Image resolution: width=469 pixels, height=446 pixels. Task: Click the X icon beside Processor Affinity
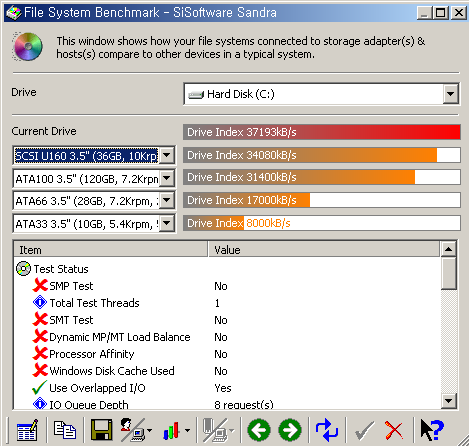pos(40,353)
